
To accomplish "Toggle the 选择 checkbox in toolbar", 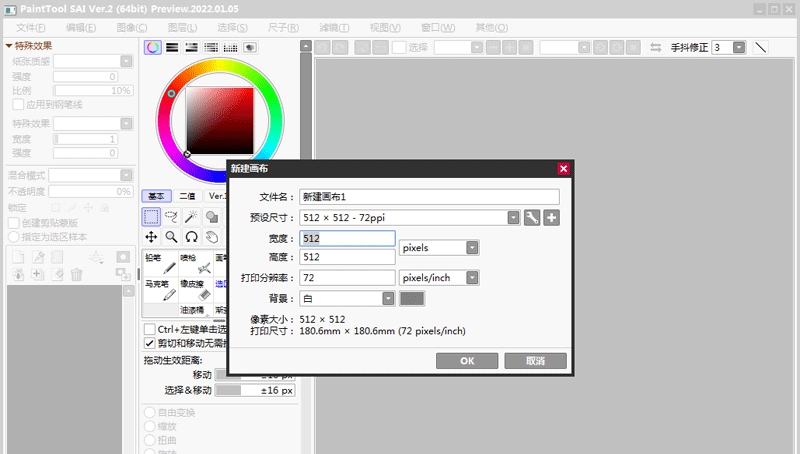I will (399, 47).
